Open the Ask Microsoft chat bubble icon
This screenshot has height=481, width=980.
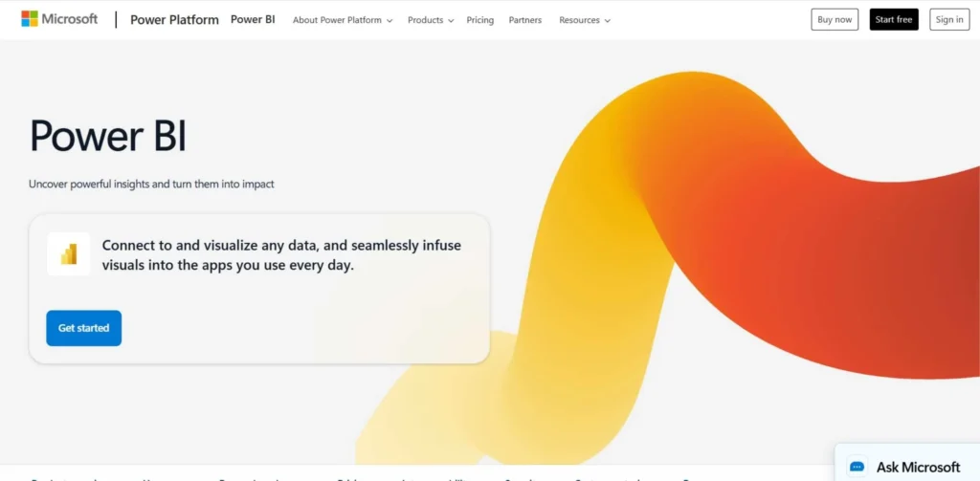tap(857, 467)
